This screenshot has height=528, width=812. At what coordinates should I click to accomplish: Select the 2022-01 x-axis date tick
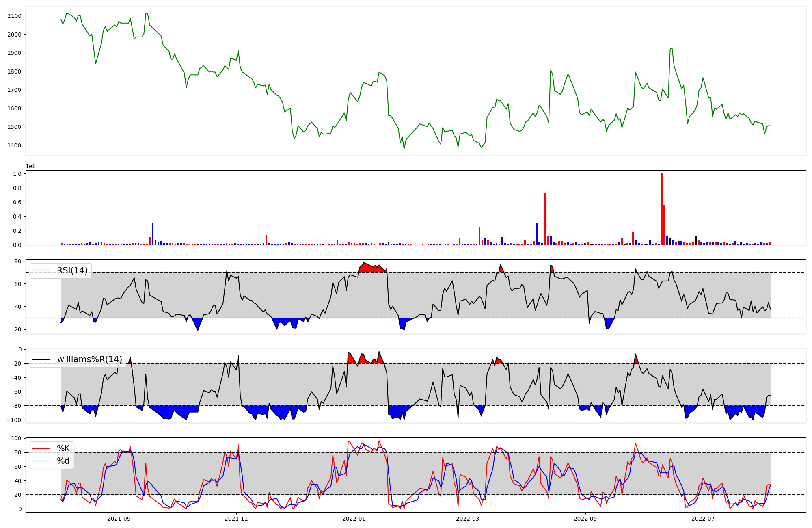[x=354, y=519]
